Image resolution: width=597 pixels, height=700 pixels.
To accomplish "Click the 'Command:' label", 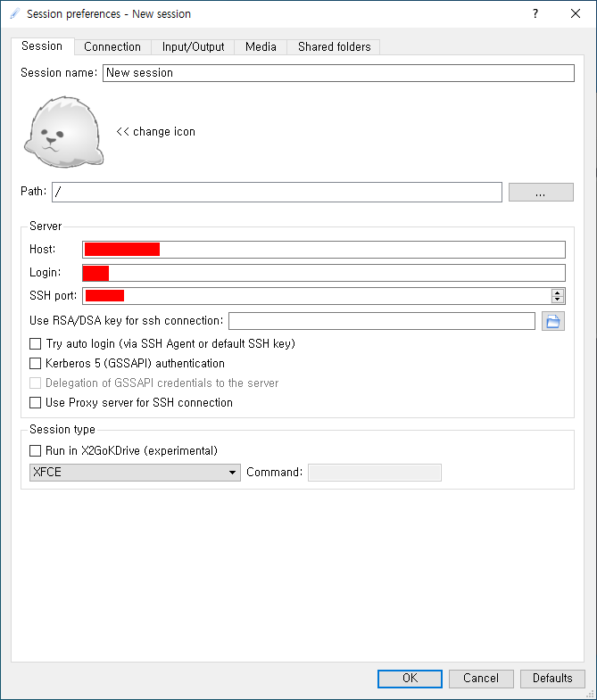I will [x=274, y=473].
